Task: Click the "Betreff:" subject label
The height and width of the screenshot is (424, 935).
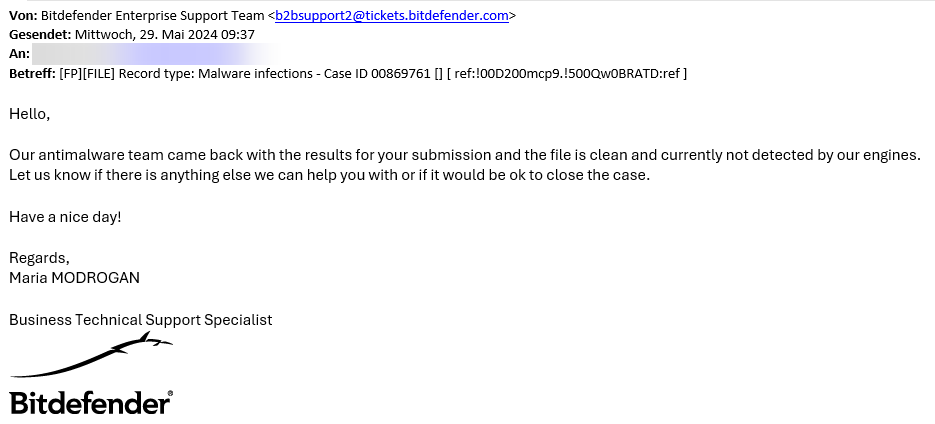Action: (32, 73)
